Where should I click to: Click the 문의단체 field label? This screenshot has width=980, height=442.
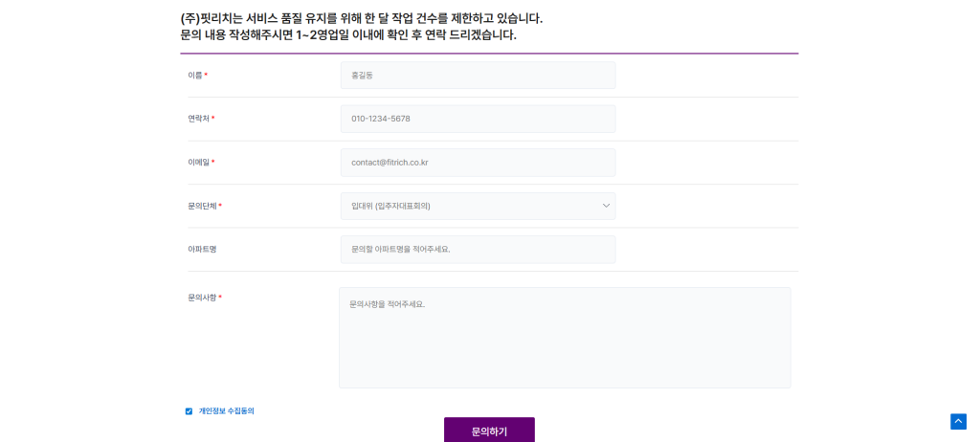(202, 206)
